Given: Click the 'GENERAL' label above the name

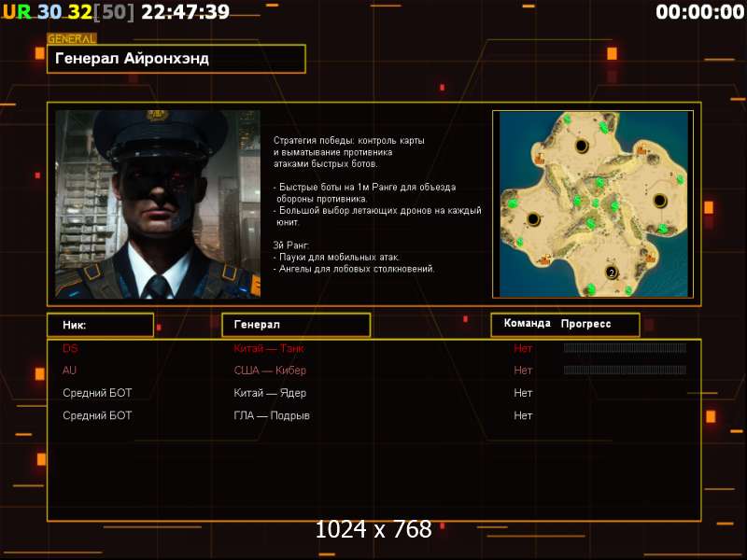Looking at the screenshot, I should pyautogui.click(x=72, y=39).
